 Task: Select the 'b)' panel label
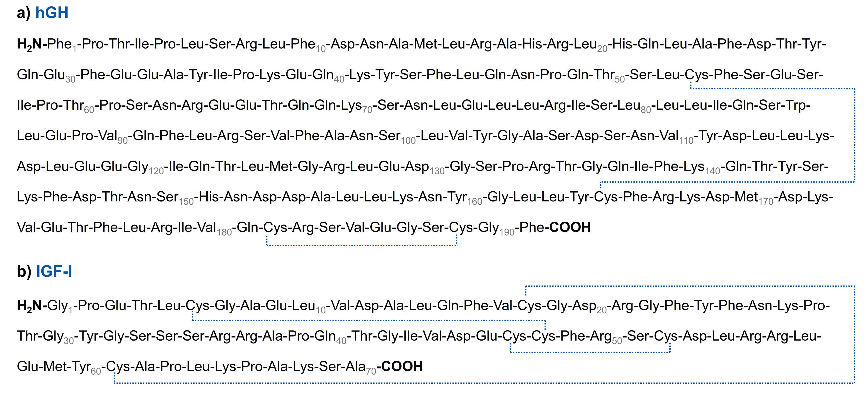tap(24, 272)
